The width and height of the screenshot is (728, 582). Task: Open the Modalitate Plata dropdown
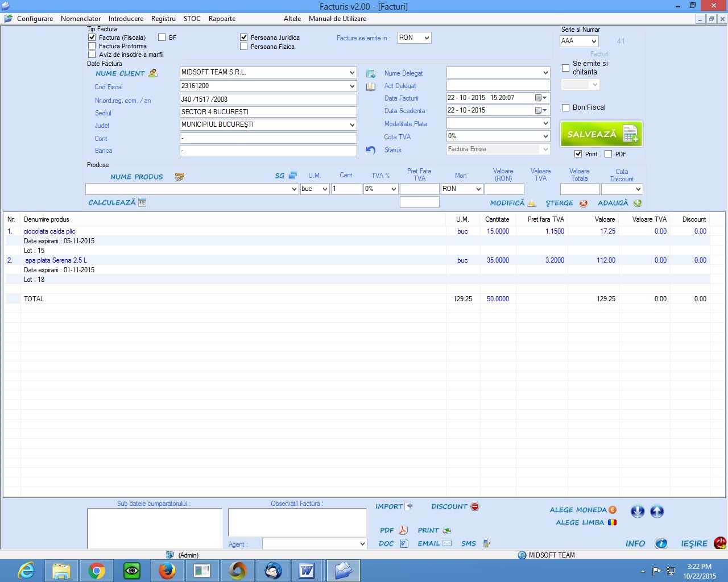coord(545,123)
